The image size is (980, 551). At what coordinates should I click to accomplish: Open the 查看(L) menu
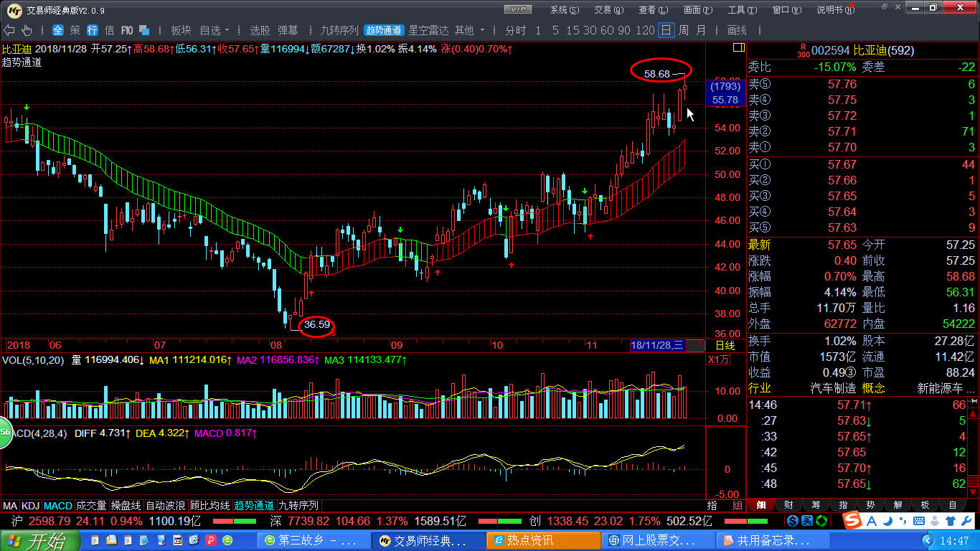[x=653, y=10]
